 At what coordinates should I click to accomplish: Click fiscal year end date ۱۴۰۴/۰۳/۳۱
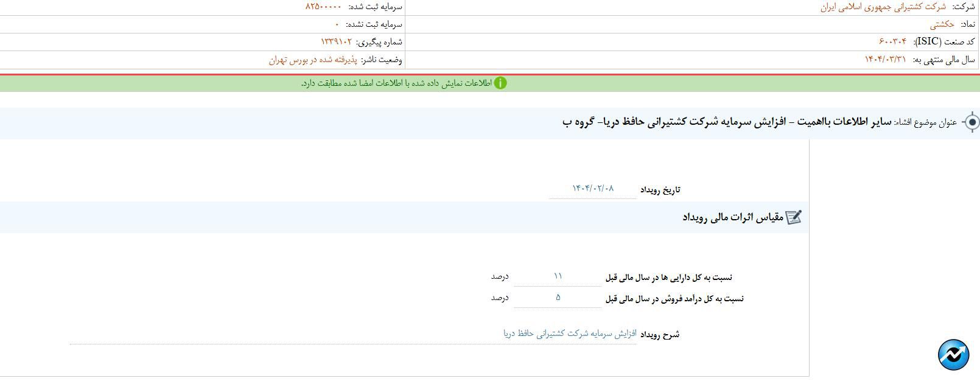pos(885,59)
